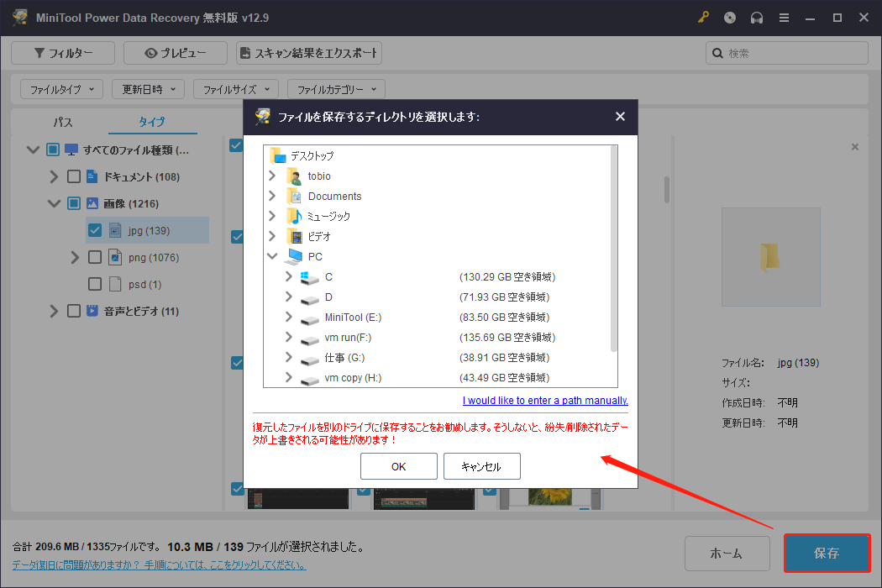Screen dimensions: 882x588
Task: Select the tobio user folder icon
Action: click(294, 176)
